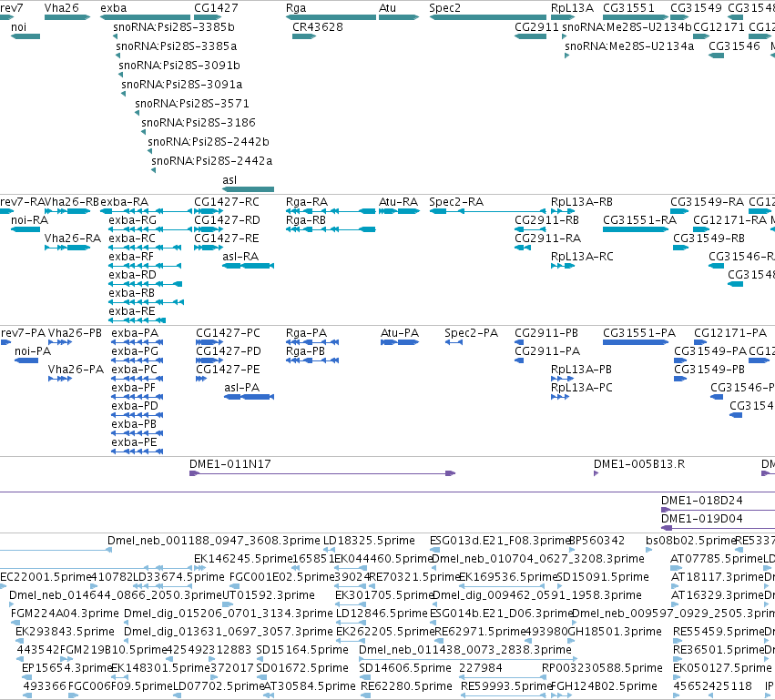Select the exba-RE transcript label
The height and width of the screenshot is (700, 775).
pos(132,311)
